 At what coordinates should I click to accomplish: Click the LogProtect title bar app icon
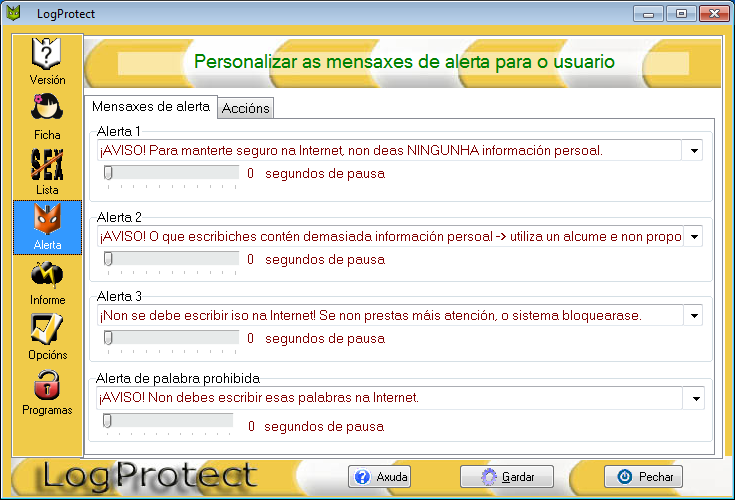tap(14, 13)
